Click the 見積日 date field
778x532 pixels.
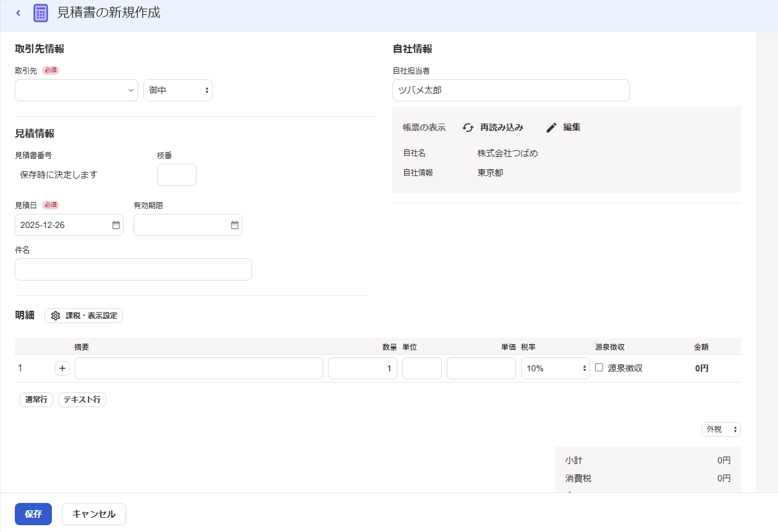click(69, 225)
